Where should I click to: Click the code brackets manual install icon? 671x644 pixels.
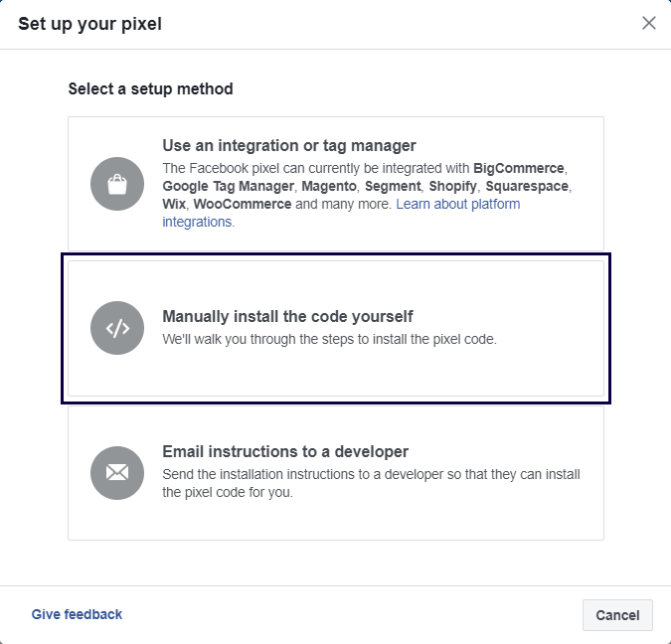pos(117,328)
